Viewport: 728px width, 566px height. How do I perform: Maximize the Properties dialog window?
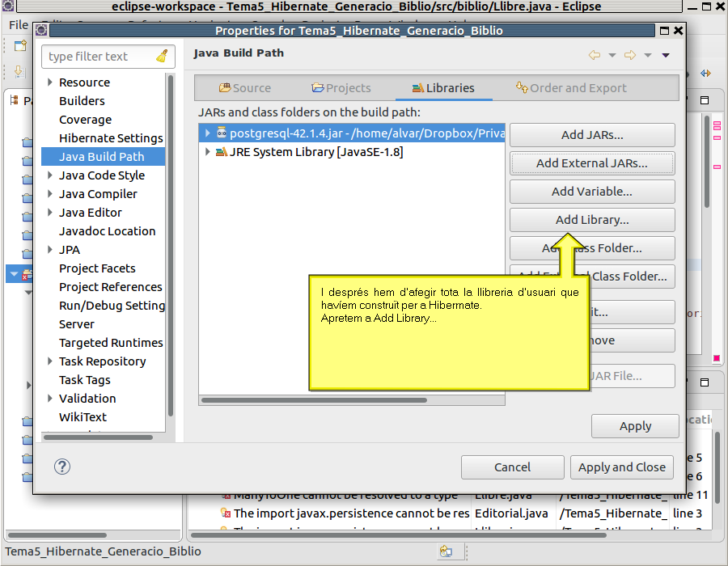[x=664, y=31]
